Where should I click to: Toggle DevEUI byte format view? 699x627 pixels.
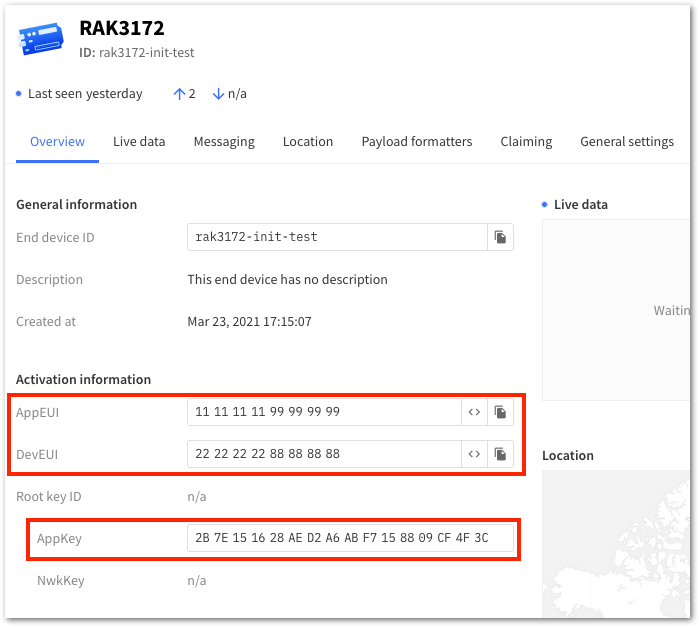click(474, 454)
